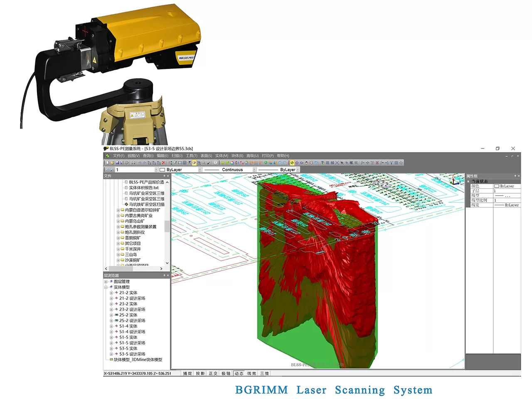Image resolution: width=532 pixels, height=399 pixels.
Task: Toggle 动态 dynamic mode in the status bar
Action: coord(239,374)
